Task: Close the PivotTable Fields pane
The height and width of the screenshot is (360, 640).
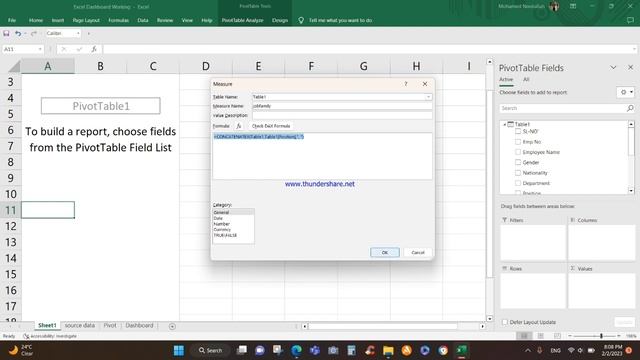Action: pyautogui.click(x=630, y=67)
